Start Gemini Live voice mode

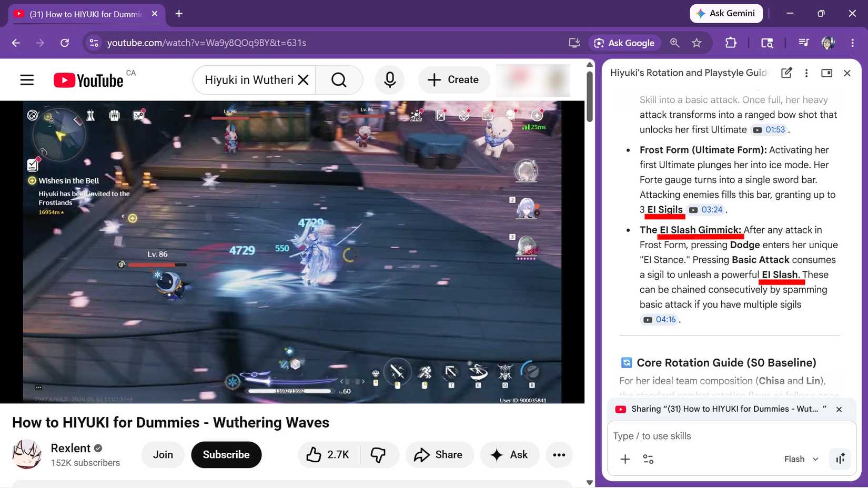pyautogui.click(x=840, y=459)
